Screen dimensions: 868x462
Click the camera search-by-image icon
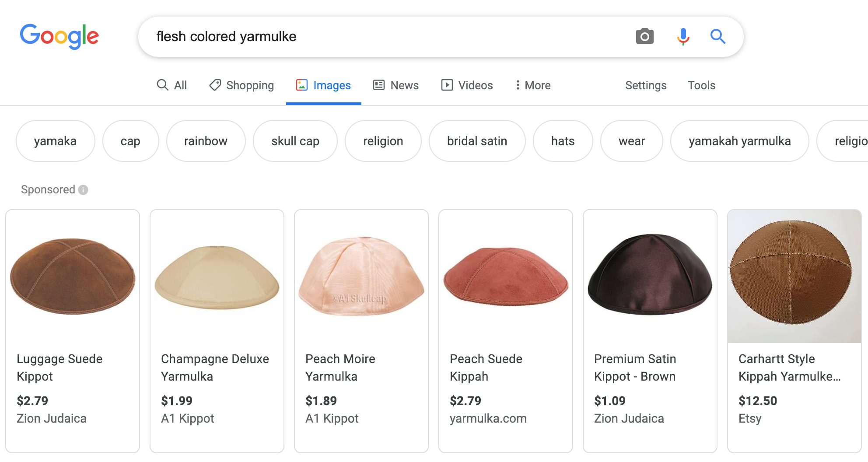click(644, 36)
